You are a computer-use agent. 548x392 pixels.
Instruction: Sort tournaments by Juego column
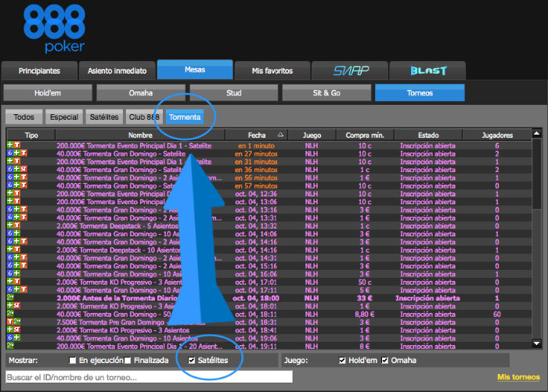coord(312,135)
